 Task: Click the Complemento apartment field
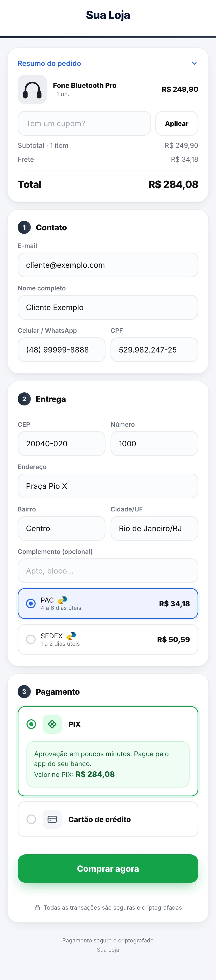(x=108, y=571)
